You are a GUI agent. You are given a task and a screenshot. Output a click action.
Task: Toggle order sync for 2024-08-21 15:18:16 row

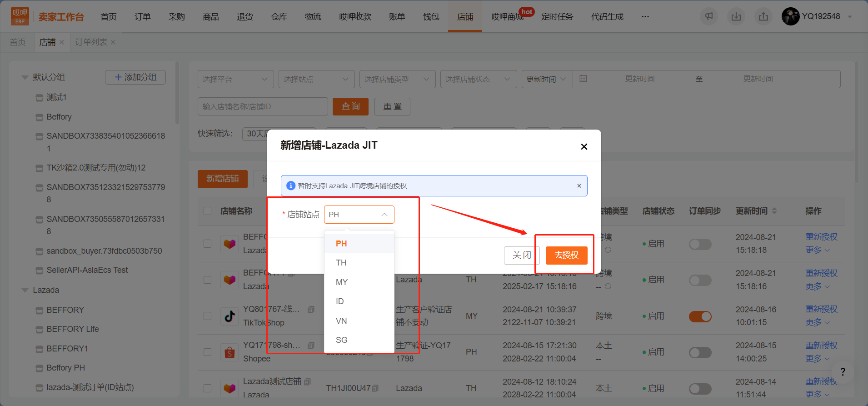point(700,280)
